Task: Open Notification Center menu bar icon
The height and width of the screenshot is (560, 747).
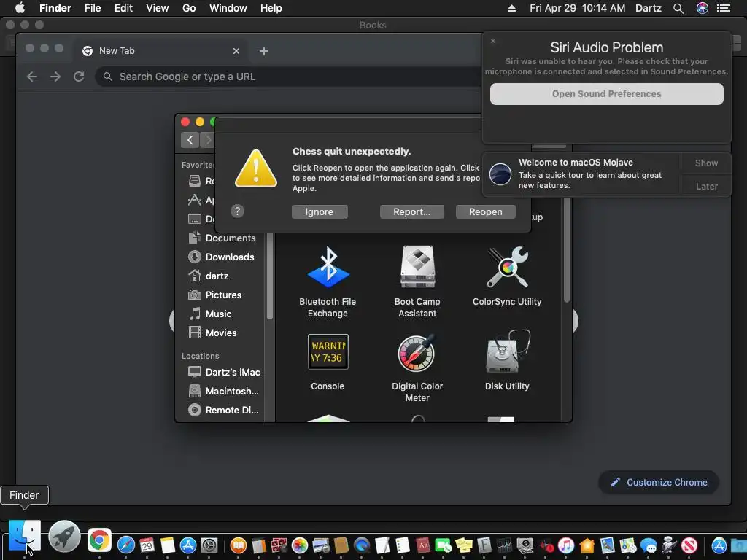Action: click(x=724, y=8)
